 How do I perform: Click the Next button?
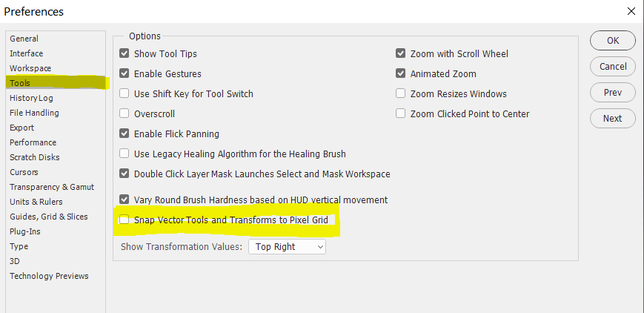pos(612,118)
